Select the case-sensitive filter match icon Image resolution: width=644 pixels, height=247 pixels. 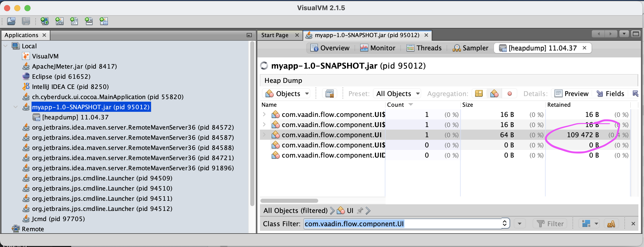[x=611, y=224]
